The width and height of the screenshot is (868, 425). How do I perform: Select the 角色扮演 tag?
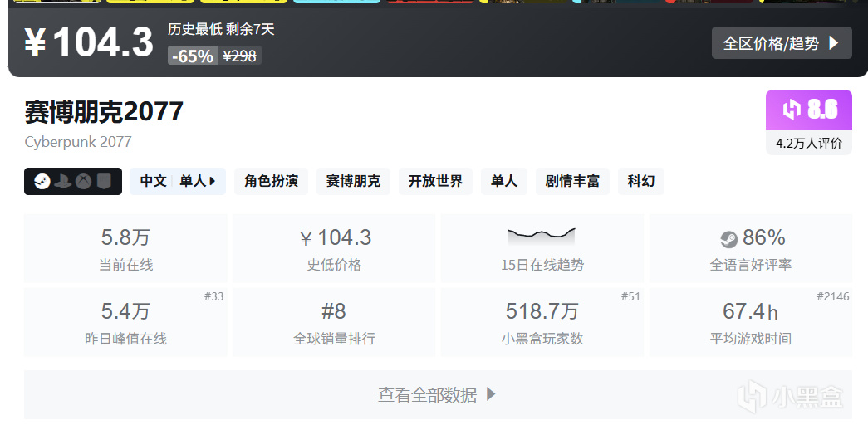tap(272, 181)
